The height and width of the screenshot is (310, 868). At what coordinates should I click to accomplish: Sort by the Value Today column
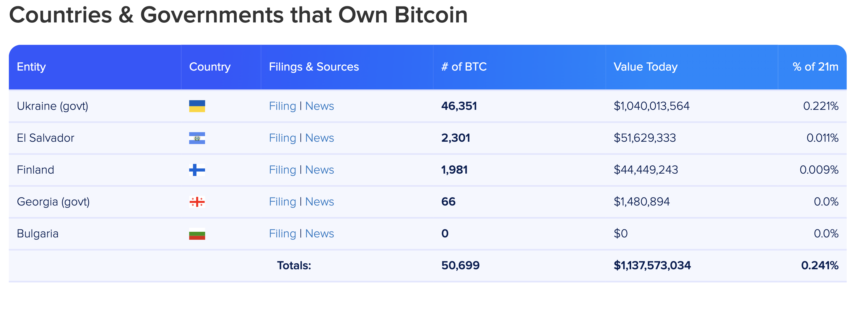click(646, 67)
